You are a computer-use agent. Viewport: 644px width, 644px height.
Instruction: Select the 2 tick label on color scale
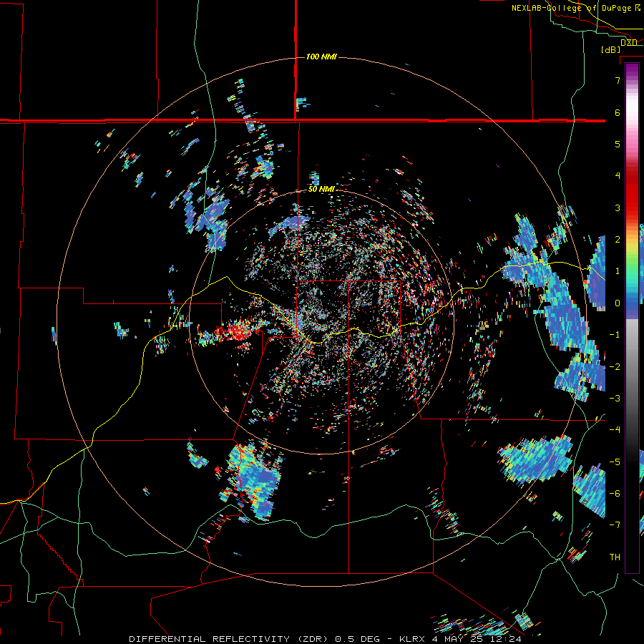[618, 240]
